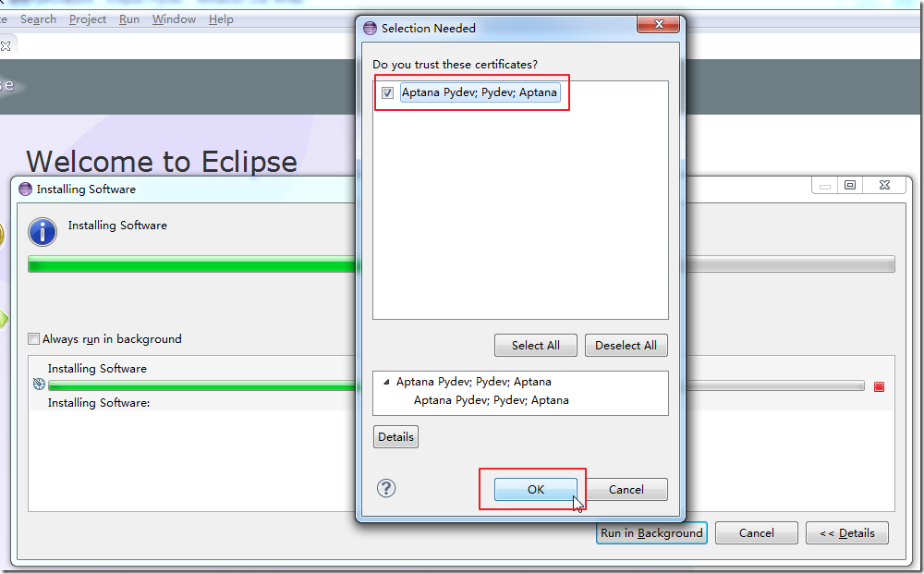Cancel the Installing Software dialog

click(x=756, y=532)
